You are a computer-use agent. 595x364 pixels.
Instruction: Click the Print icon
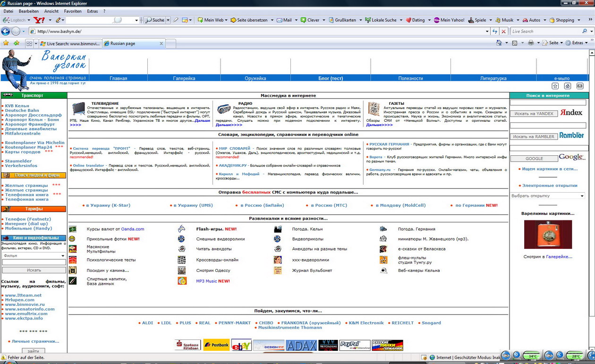coord(531,43)
